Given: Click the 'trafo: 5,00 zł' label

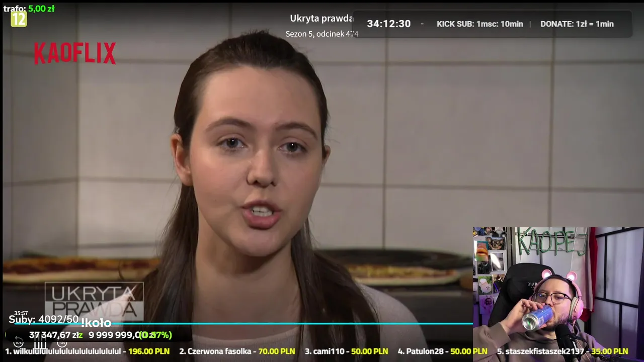Looking at the screenshot, I should pyautogui.click(x=29, y=9).
